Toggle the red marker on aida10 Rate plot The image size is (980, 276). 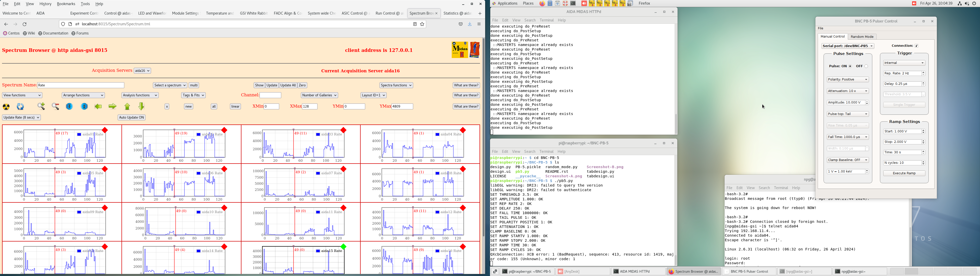[225, 208]
